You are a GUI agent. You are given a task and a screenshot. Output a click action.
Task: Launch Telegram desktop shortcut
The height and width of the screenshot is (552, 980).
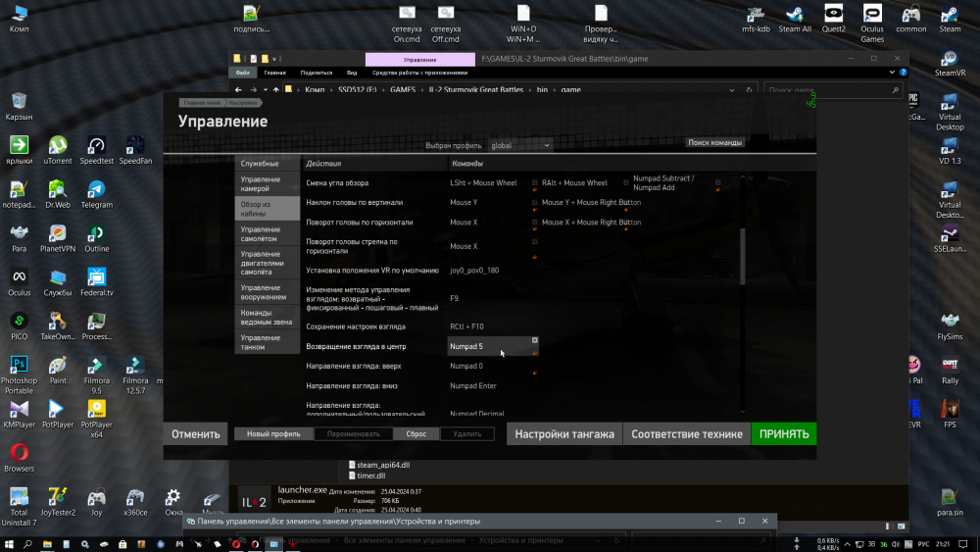96,194
